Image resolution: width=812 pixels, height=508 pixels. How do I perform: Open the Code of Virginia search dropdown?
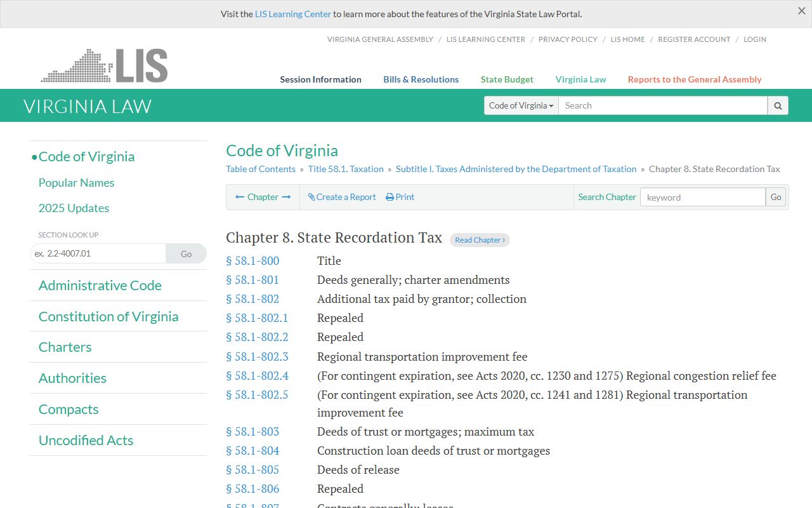(521, 105)
